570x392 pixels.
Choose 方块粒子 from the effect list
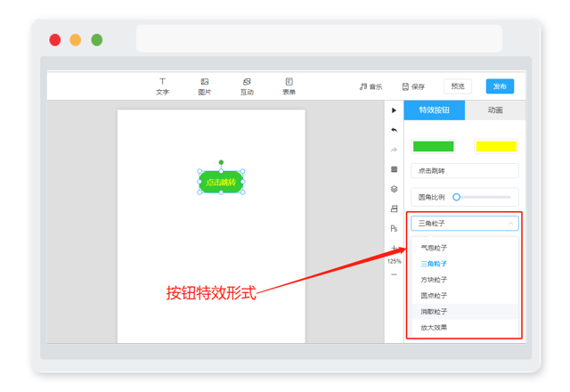click(x=465, y=280)
